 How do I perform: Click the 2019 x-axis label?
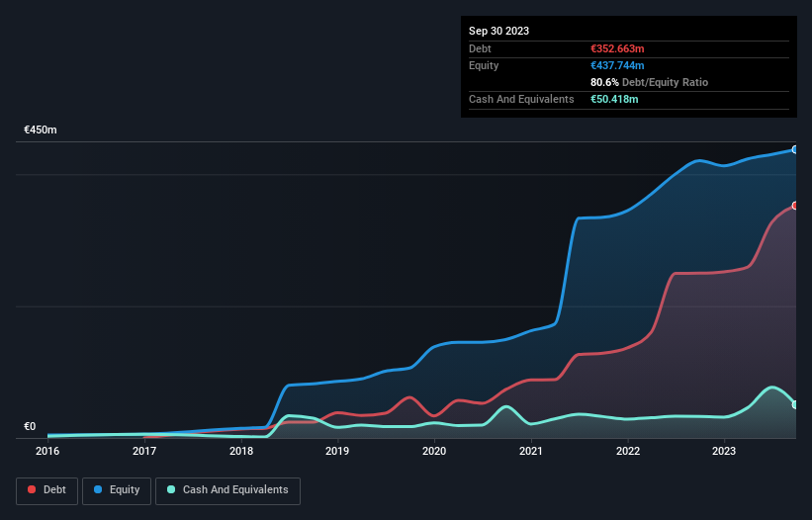[x=337, y=451]
